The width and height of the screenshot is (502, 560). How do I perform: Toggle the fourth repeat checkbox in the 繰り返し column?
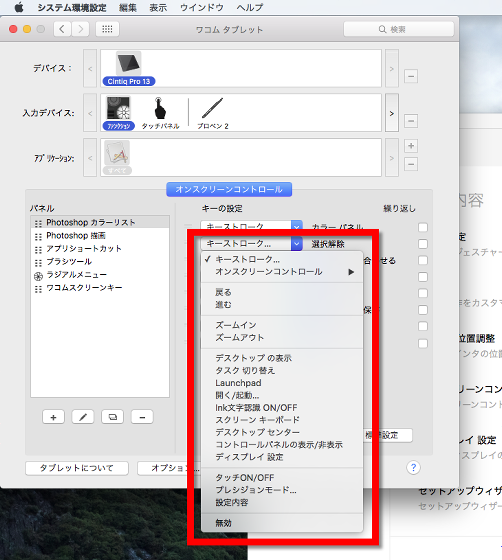423,276
